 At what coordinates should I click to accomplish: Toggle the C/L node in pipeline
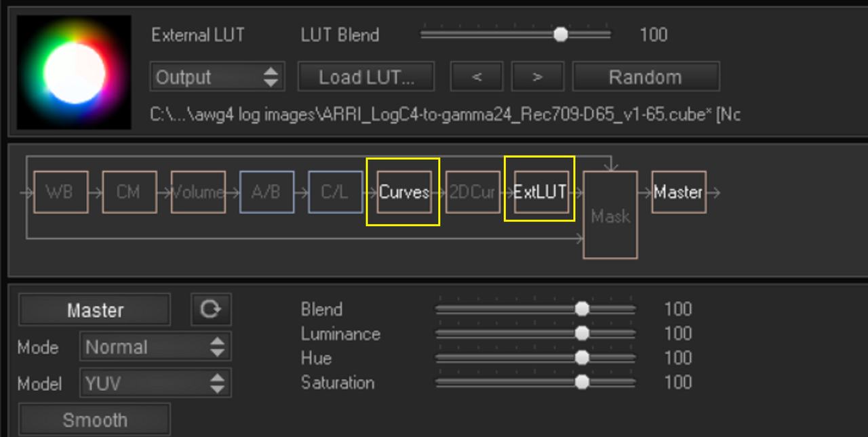click(x=336, y=192)
